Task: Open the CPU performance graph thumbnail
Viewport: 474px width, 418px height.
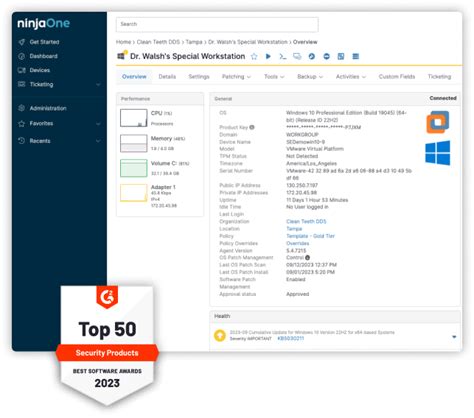Action: pyautogui.click(x=133, y=118)
